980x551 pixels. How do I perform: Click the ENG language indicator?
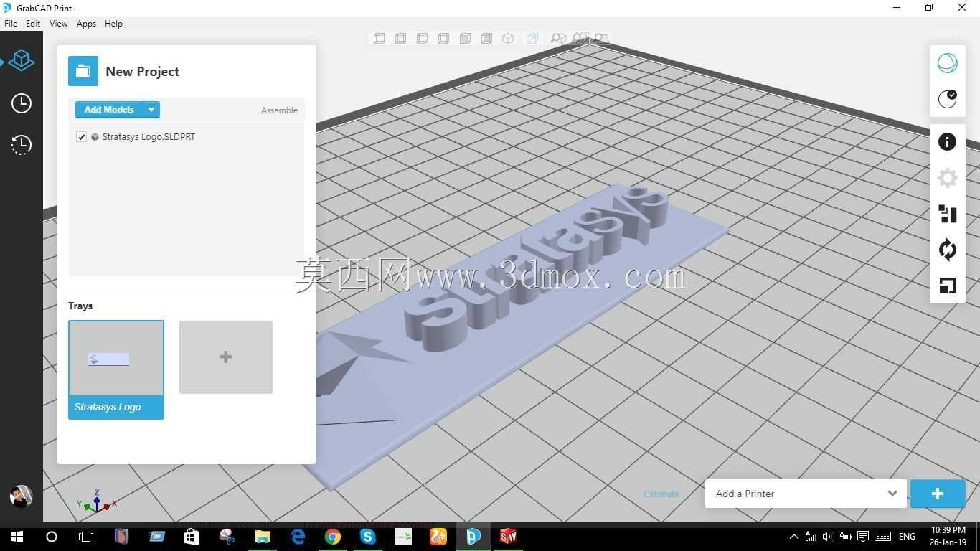click(x=907, y=537)
